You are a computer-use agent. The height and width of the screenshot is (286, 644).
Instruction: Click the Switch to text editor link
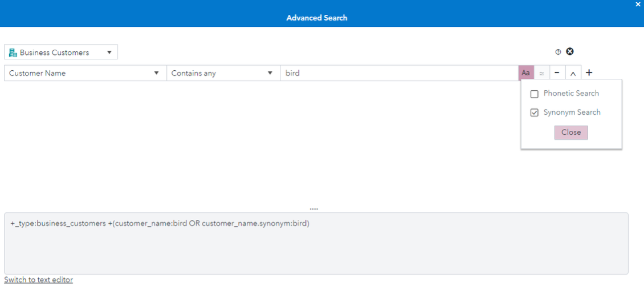click(39, 280)
